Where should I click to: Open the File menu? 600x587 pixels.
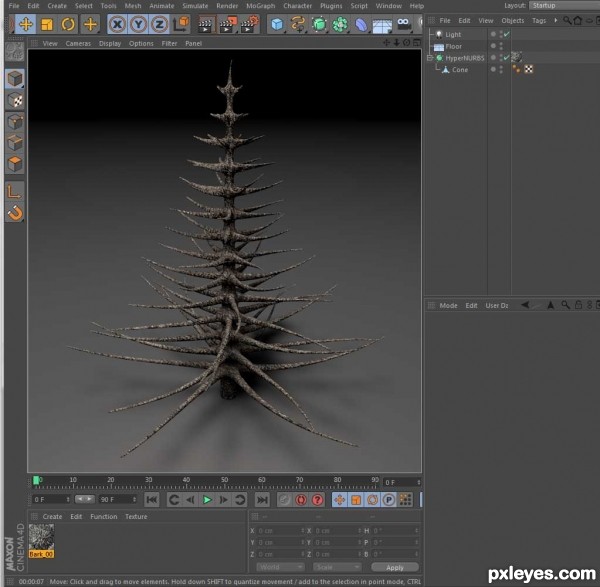14,6
